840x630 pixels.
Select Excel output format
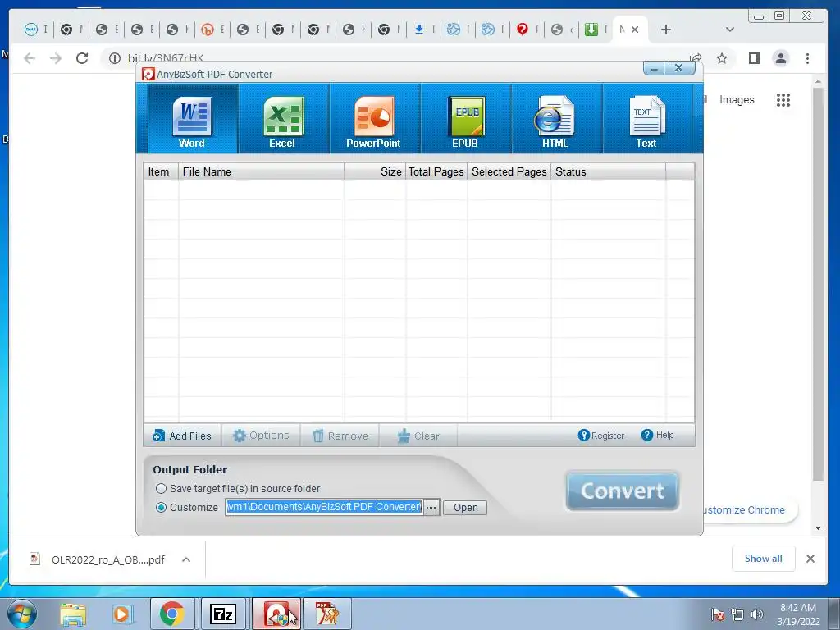(x=283, y=119)
